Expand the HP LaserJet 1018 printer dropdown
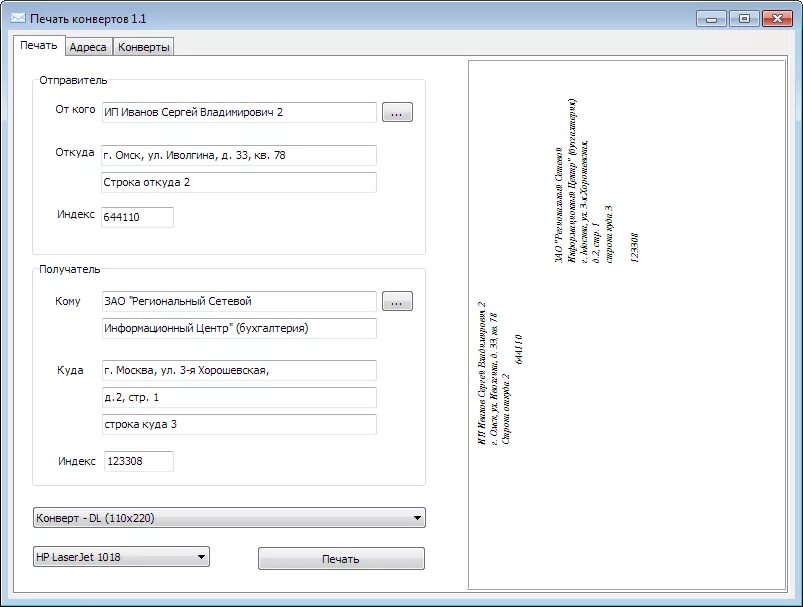The image size is (803, 607). (121, 557)
